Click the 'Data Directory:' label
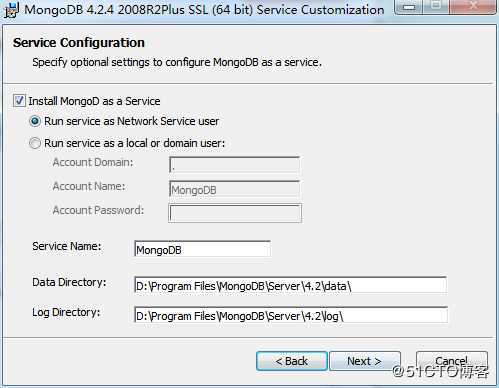The width and height of the screenshot is (499, 388). click(69, 282)
